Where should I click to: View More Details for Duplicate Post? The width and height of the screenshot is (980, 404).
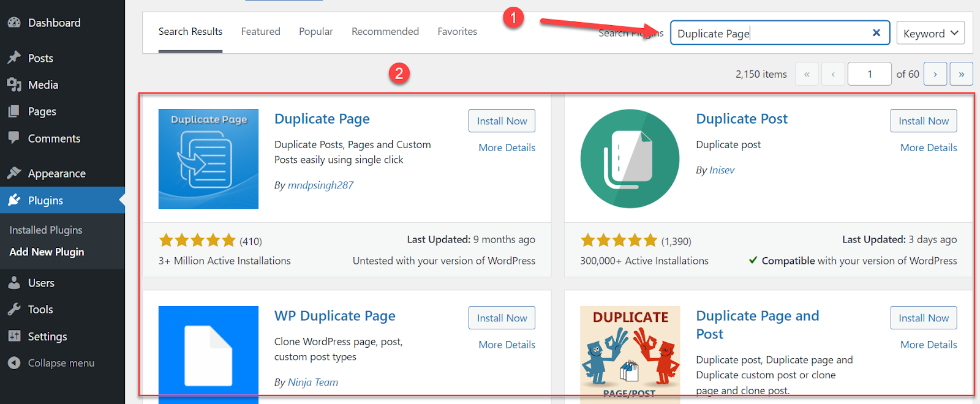[x=929, y=148]
